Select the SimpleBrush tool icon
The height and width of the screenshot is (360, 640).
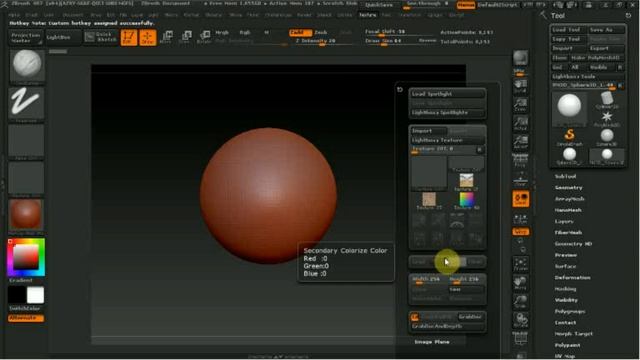point(569,137)
